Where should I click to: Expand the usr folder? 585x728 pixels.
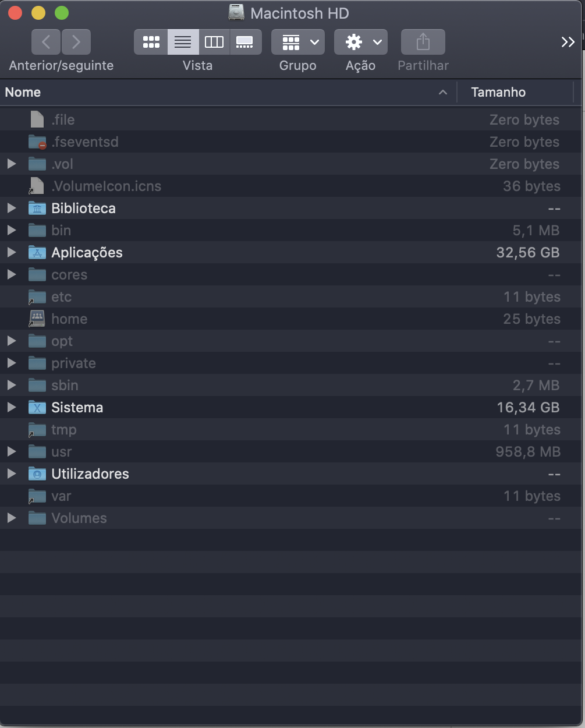click(x=12, y=451)
